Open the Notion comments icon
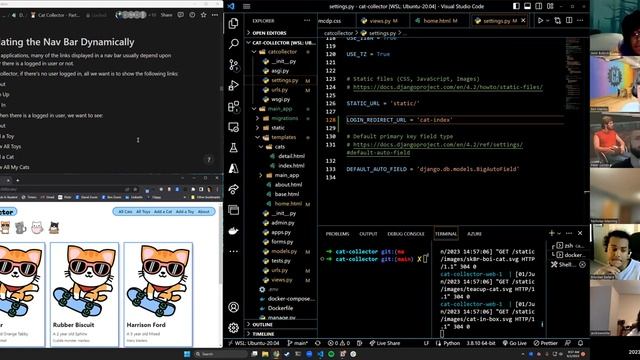 tap(180, 15)
